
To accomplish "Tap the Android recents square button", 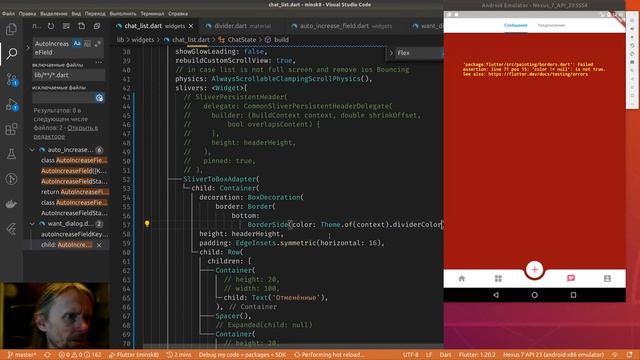I will (x=573, y=295).
